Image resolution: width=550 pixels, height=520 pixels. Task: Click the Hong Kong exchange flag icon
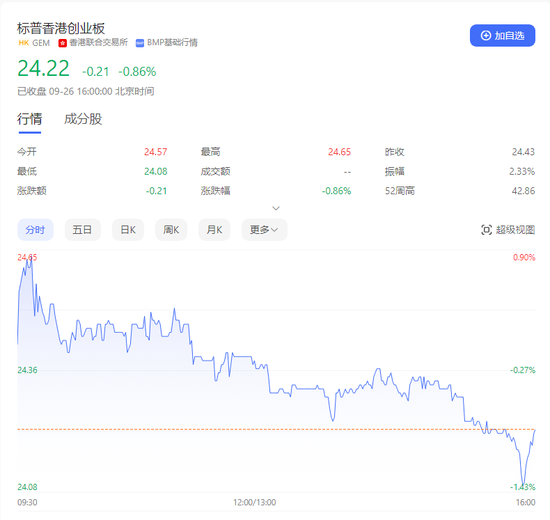point(62,43)
